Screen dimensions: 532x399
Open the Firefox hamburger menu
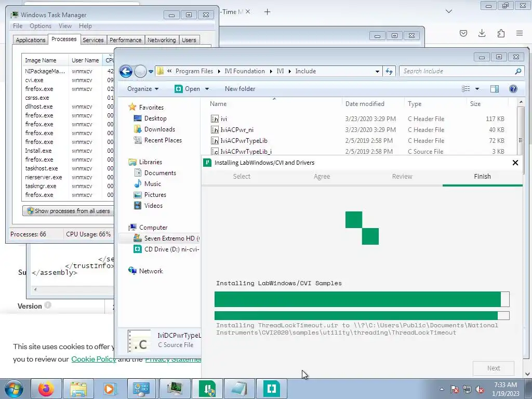[520, 33]
